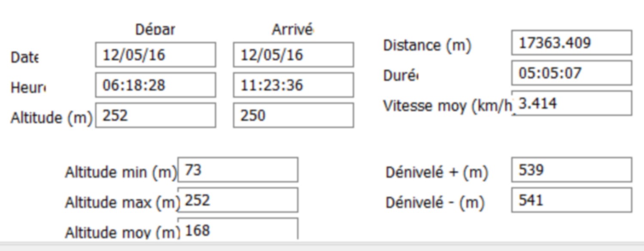Click the Vitesse moy (km/h) label
Viewport: 644px width, 251px height.
point(448,106)
